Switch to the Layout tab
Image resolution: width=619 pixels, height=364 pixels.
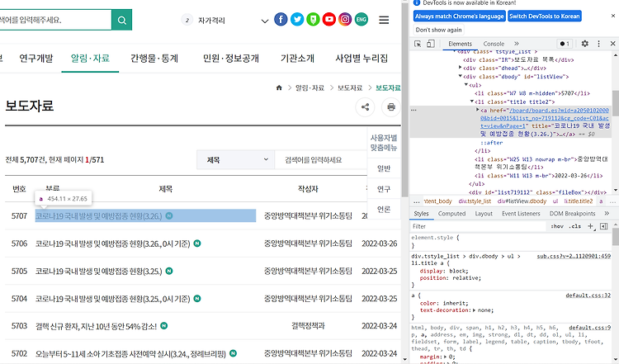pyautogui.click(x=484, y=214)
